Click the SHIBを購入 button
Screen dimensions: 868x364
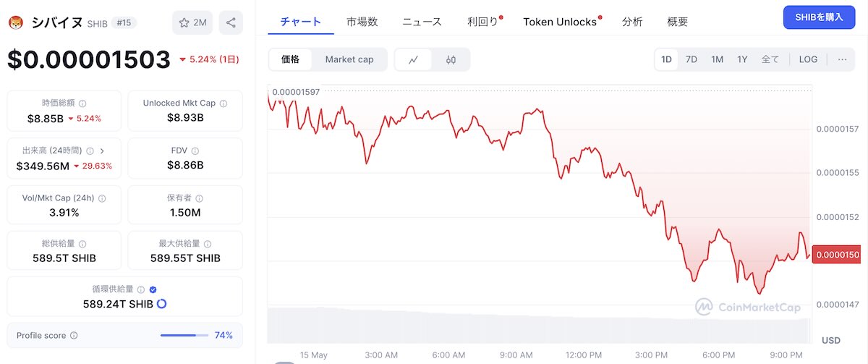819,17
